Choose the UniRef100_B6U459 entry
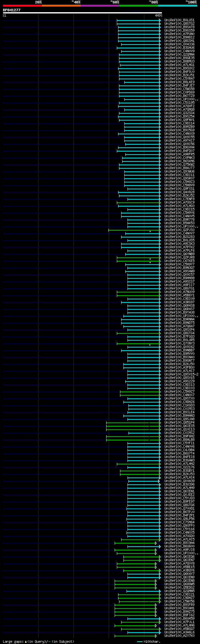Viewport: 200px width, 644px height. pos(179,618)
